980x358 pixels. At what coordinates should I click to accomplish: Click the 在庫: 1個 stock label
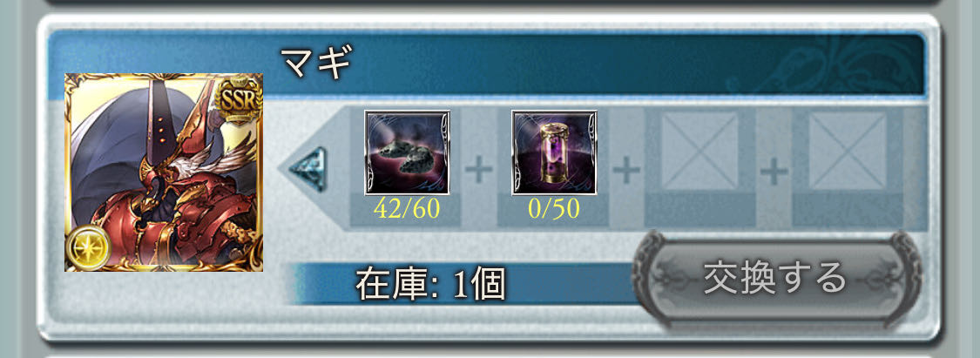[x=430, y=286]
